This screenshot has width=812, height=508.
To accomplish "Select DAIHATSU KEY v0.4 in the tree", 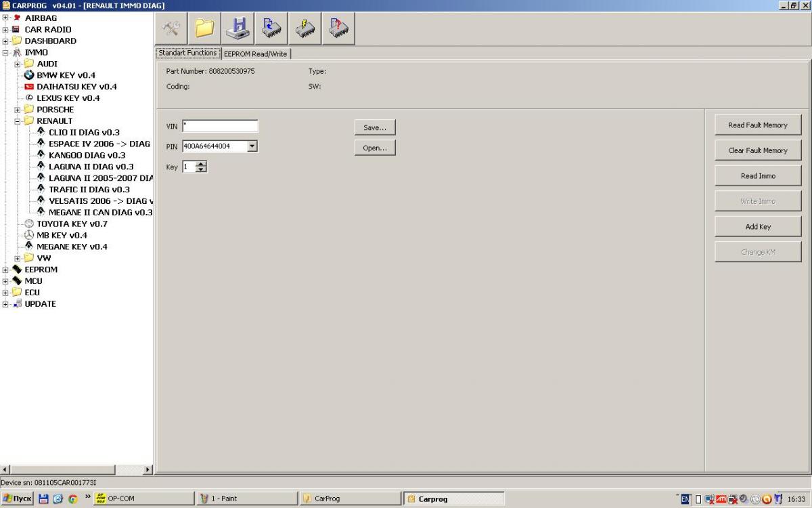I will click(x=76, y=87).
